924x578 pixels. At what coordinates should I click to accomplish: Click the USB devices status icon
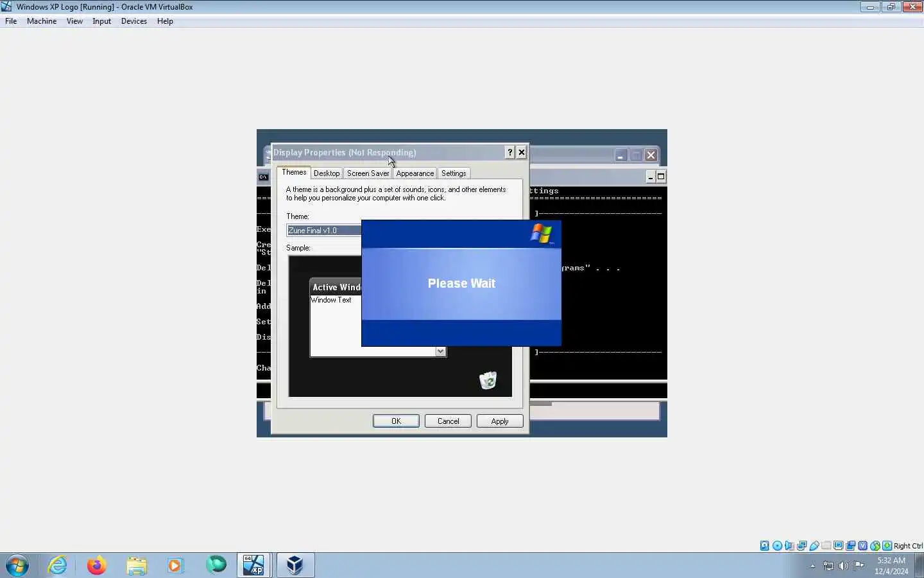(814, 546)
